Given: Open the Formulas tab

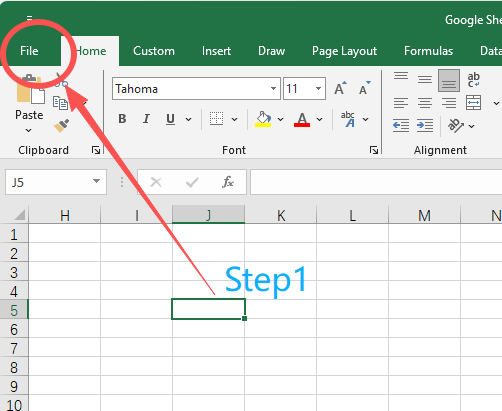Looking at the screenshot, I should (x=428, y=51).
